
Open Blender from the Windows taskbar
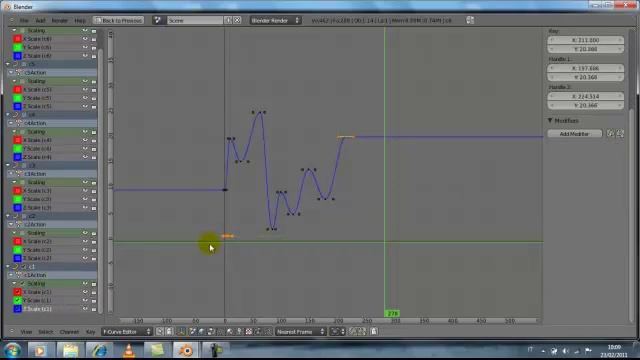[186, 351]
